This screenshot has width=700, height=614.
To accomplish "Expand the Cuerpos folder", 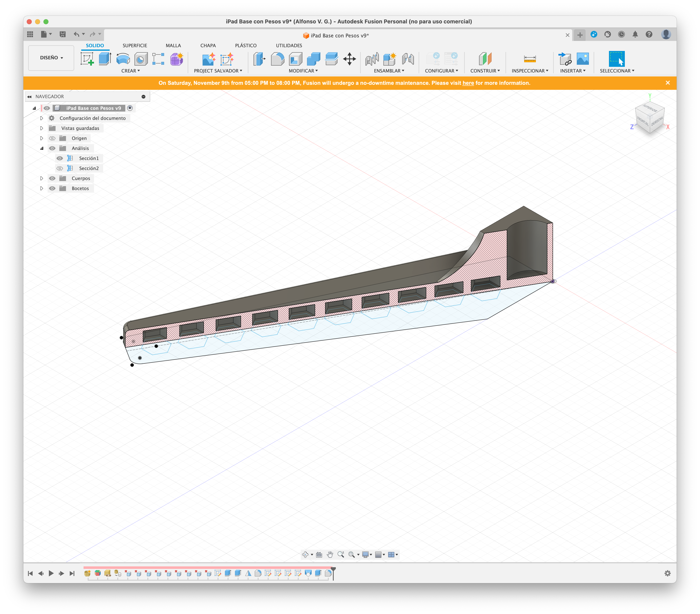I will (x=42, y=178).
